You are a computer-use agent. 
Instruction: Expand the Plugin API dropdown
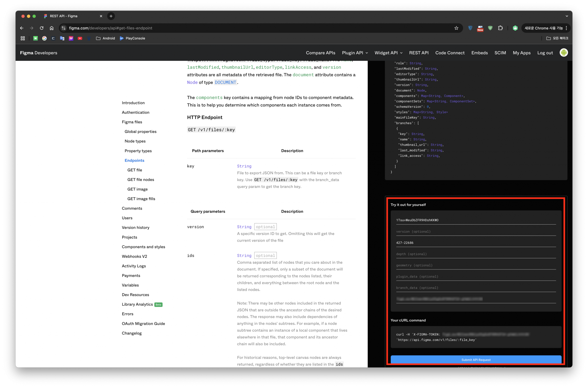355,53
